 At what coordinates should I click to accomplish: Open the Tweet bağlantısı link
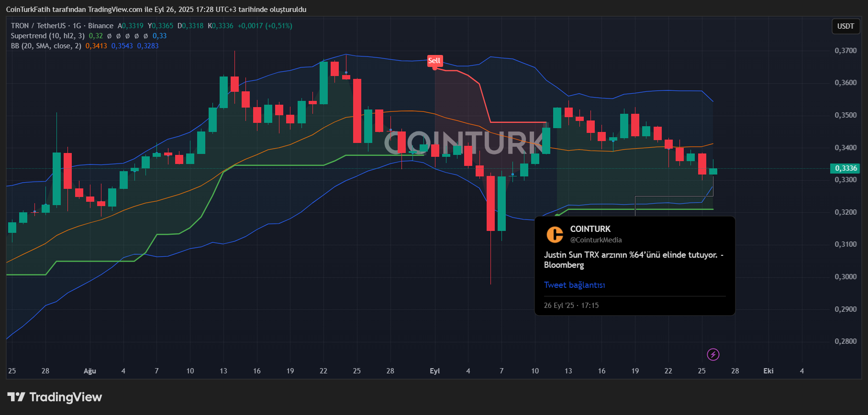574,285
